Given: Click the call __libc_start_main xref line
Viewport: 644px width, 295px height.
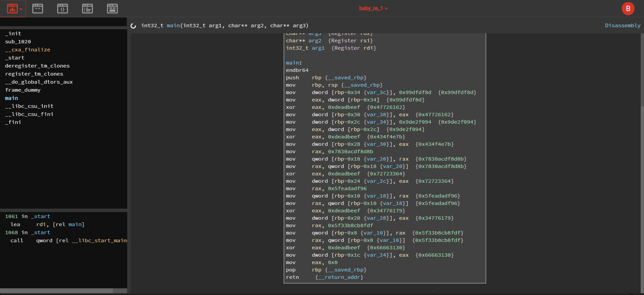Looking at the screenshot, I should 69,241.
